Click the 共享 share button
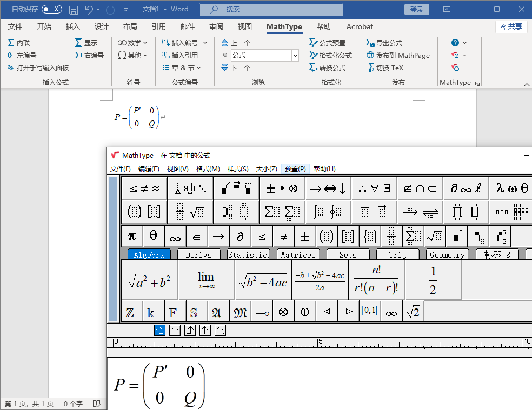 [x=511, y=27]
